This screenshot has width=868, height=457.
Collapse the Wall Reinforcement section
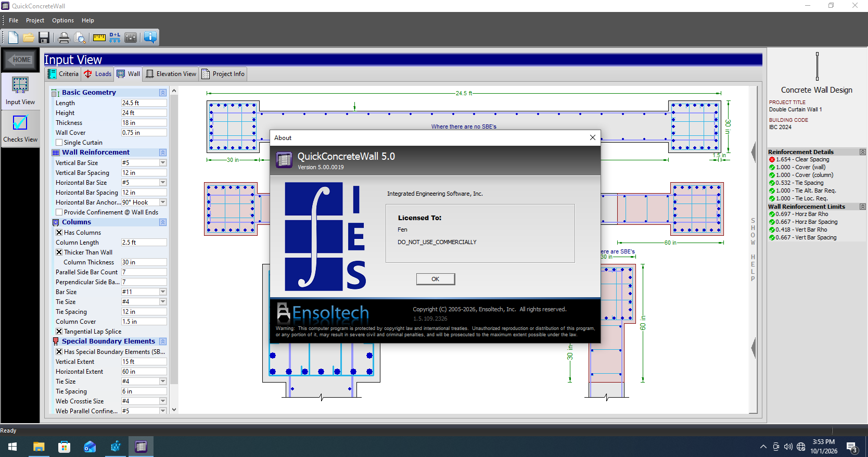pyautogui.click(x=163, y=153)
